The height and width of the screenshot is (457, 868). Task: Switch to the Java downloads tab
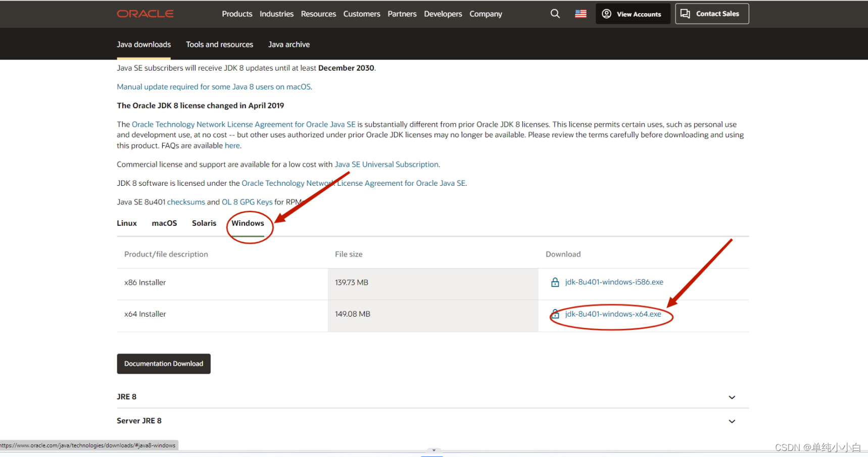coord(143,44)
